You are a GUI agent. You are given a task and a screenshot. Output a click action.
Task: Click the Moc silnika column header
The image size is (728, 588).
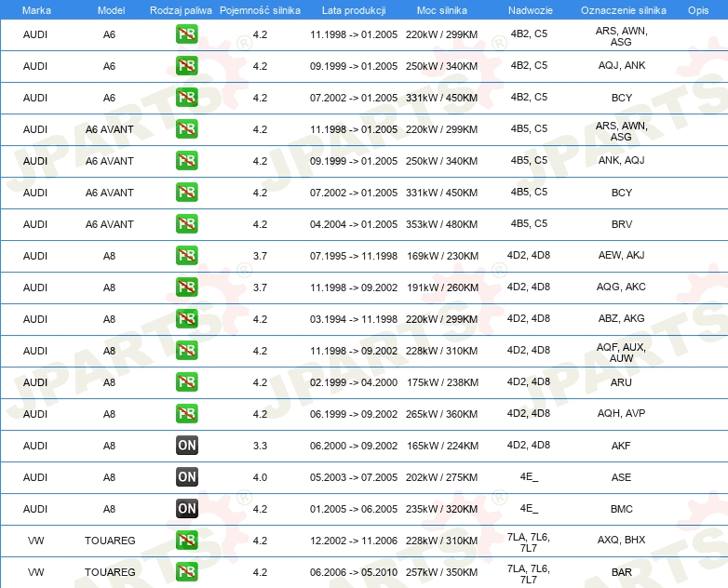(x=442, y=10)
